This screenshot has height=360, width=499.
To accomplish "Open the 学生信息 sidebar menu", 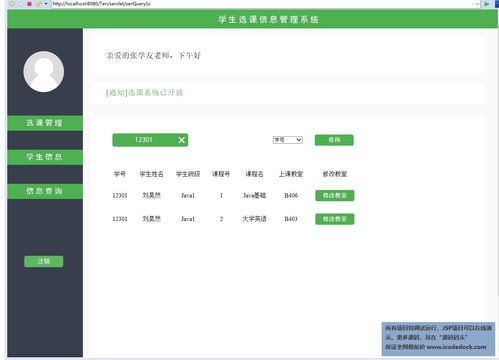I will (x=45, y=157).
